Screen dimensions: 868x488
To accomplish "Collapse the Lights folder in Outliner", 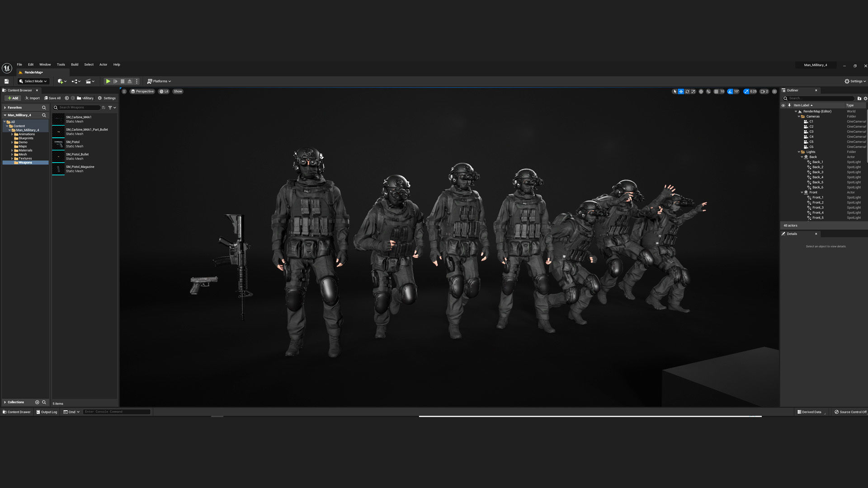I will (x=799, y=152).
